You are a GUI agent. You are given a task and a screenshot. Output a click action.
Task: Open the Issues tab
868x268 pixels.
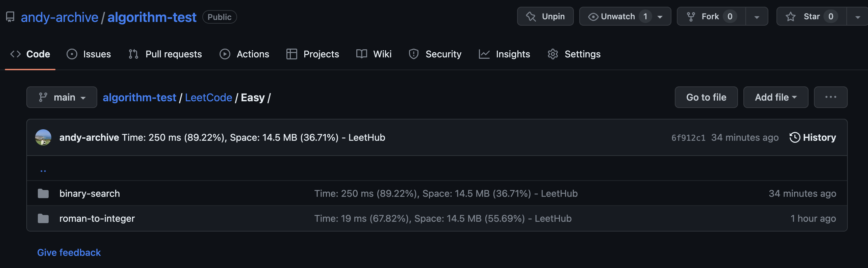point(89,54)
